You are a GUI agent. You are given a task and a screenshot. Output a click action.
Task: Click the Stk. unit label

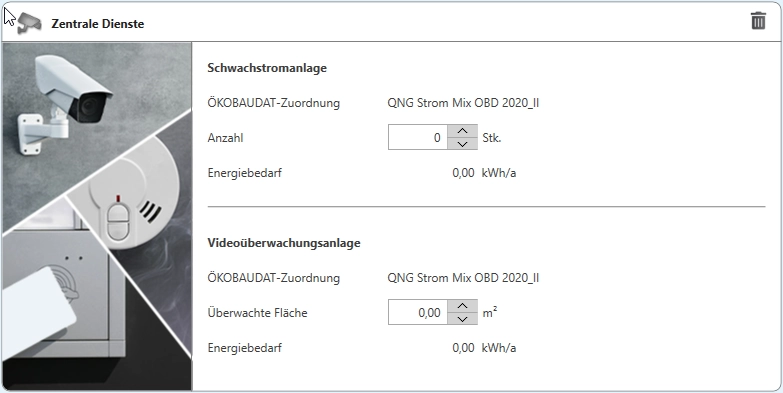[492, 138]
